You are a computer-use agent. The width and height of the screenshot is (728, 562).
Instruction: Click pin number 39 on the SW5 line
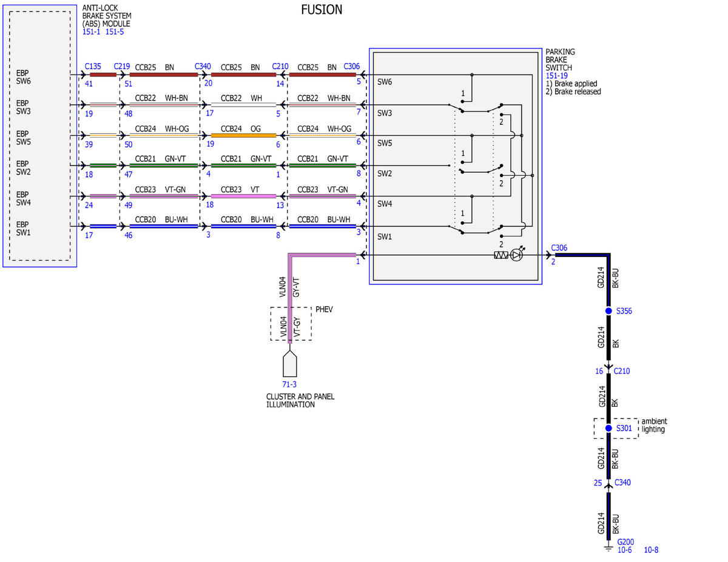[89, 144]
